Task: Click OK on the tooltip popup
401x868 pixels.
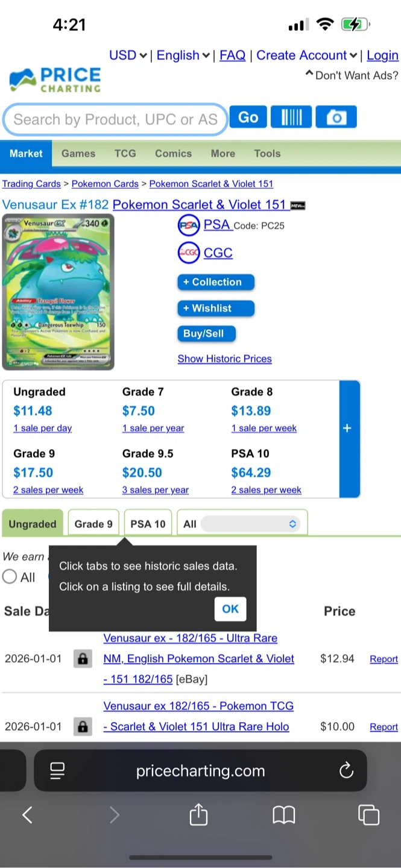Action: pos(230,609)
